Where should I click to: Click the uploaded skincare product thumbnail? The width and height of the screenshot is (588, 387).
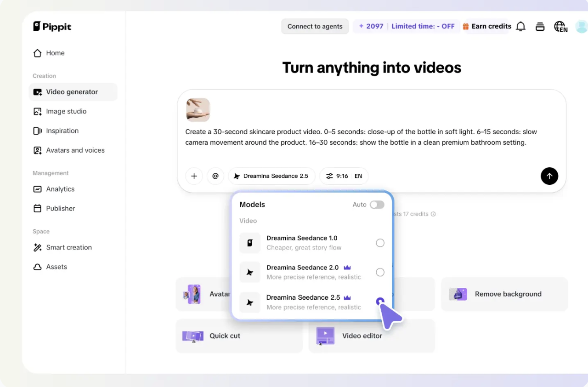pyautogui.click(x=198, y=110)
